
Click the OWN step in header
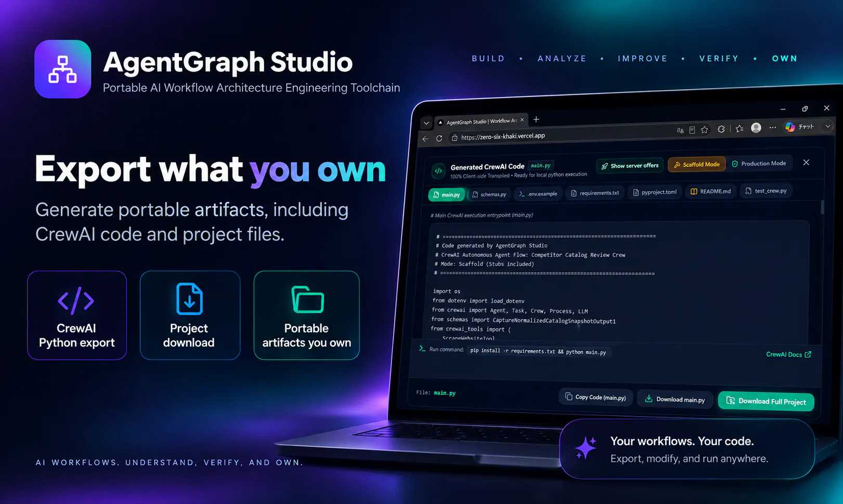(784, 59)
